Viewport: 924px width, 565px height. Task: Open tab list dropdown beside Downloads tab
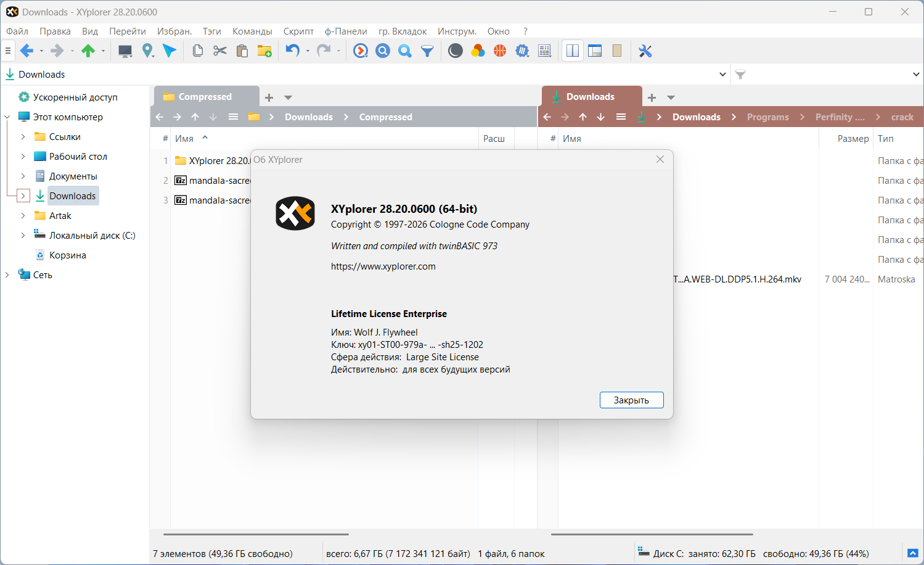[671, 97]
